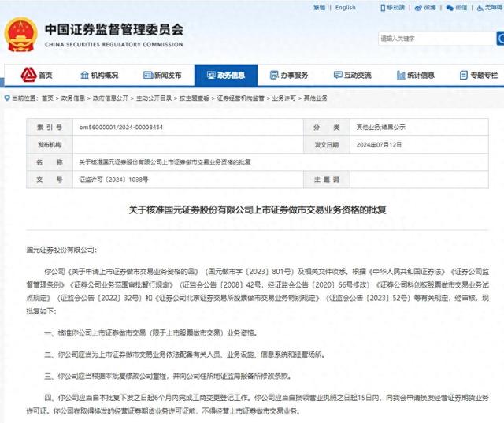This screenshot has width=504, height=423.
Task: Click approval clause 一 about 业务资格
Action: pos(151,332)
